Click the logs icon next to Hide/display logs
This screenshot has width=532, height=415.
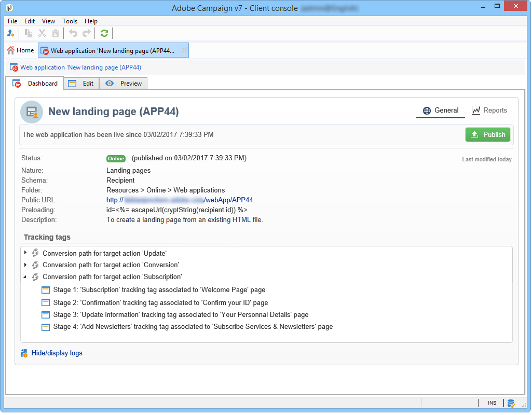click(x=24, y=353)
